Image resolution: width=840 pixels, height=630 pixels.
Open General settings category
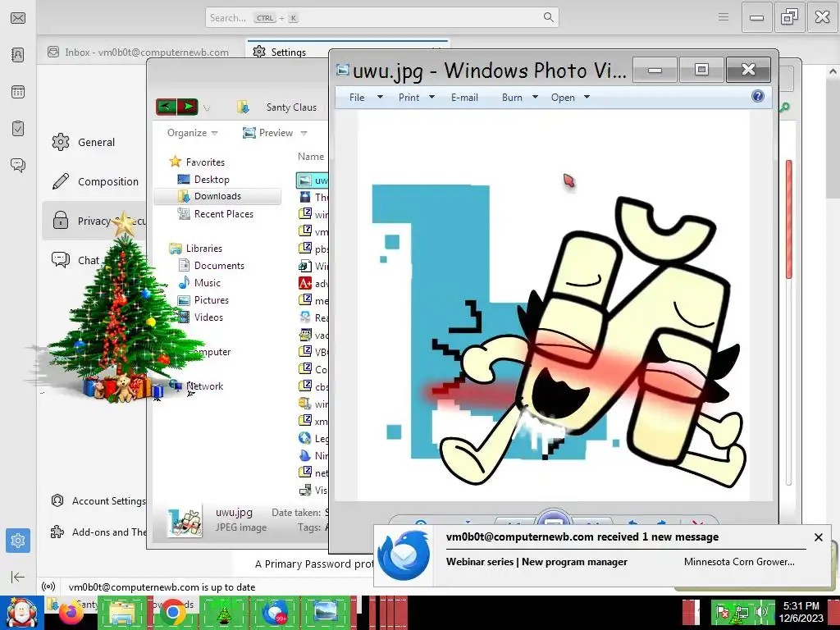click(x=84, y=142)
